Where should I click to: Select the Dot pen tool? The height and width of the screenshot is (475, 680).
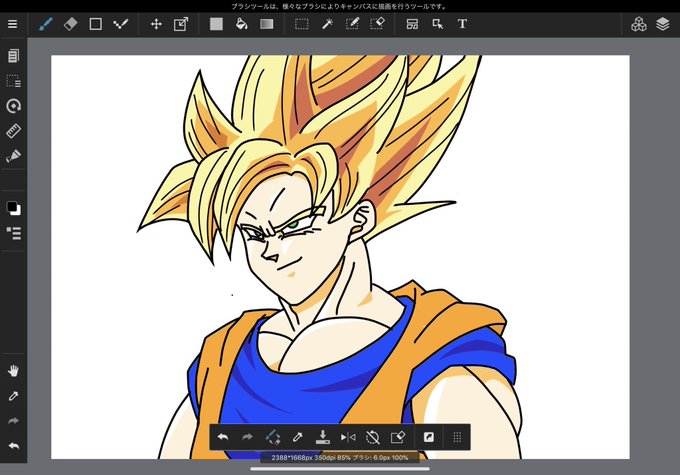[x=120, y=24]
